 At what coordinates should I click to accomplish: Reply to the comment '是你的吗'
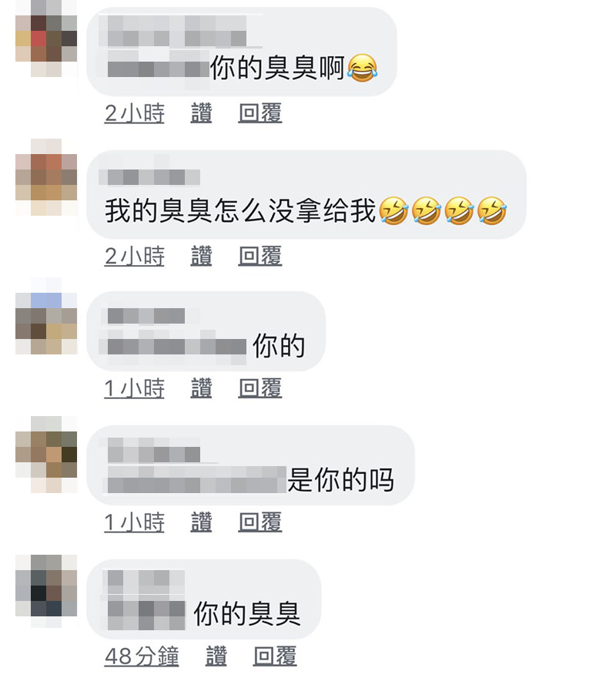[x=259, y=522]
